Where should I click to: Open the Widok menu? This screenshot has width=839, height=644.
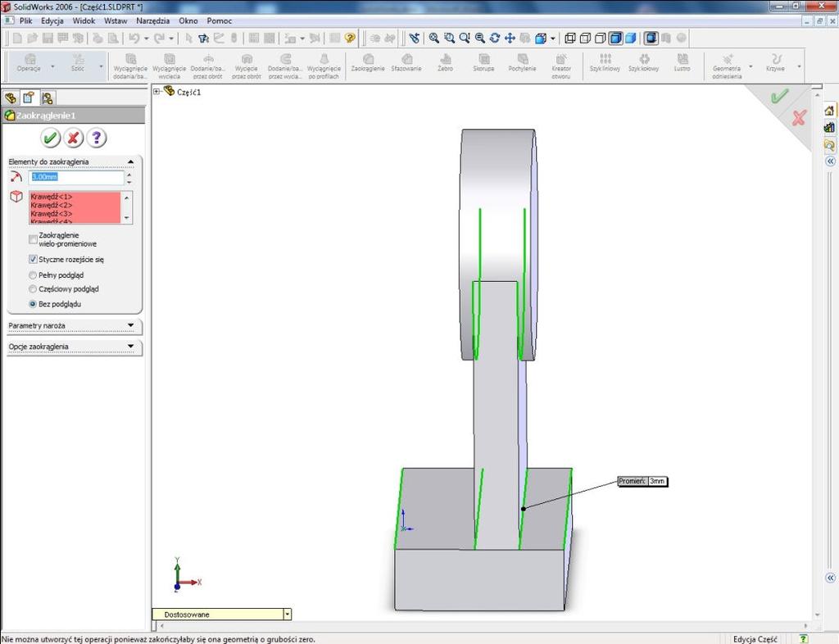(84, 20)
